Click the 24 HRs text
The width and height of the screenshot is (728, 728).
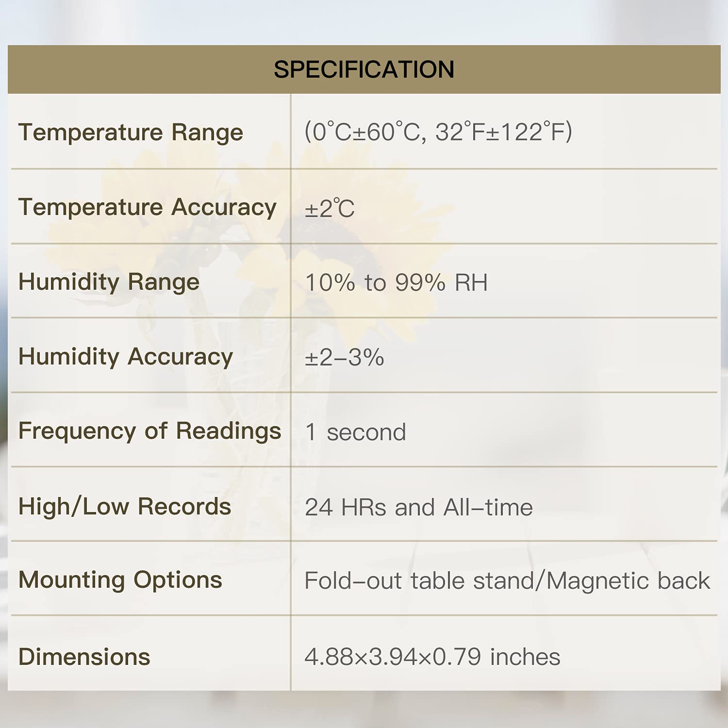(346, 508)
